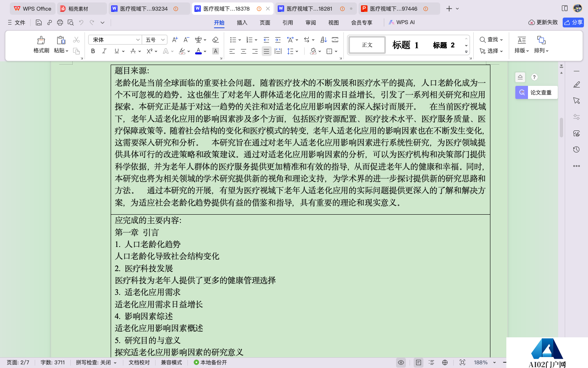This screenshot has width=588, height=368.
Task: Open the 视图 (View) ribbon tab
Action: tap(334, 22)
